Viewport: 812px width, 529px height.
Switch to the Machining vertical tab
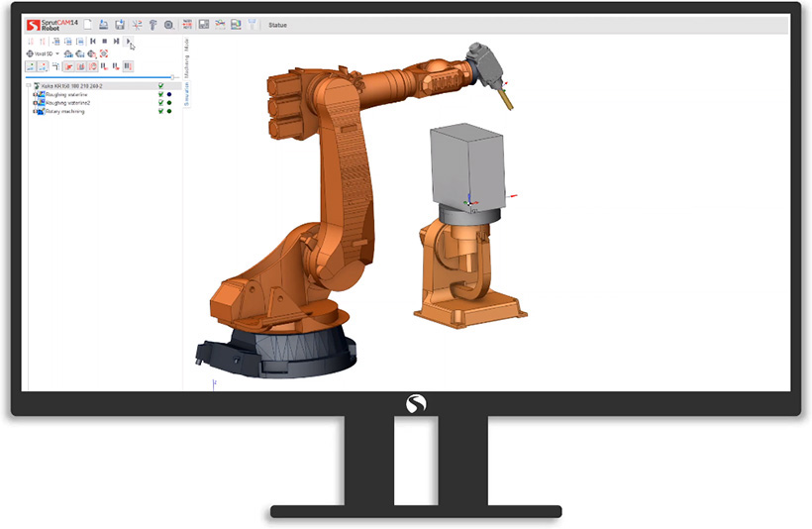(x=186, y=67)
